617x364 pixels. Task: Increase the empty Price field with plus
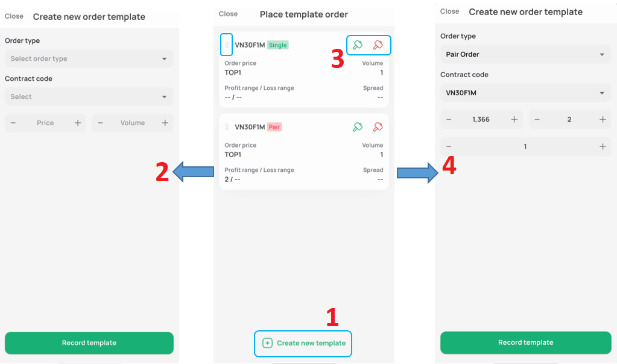click(78, 123)
